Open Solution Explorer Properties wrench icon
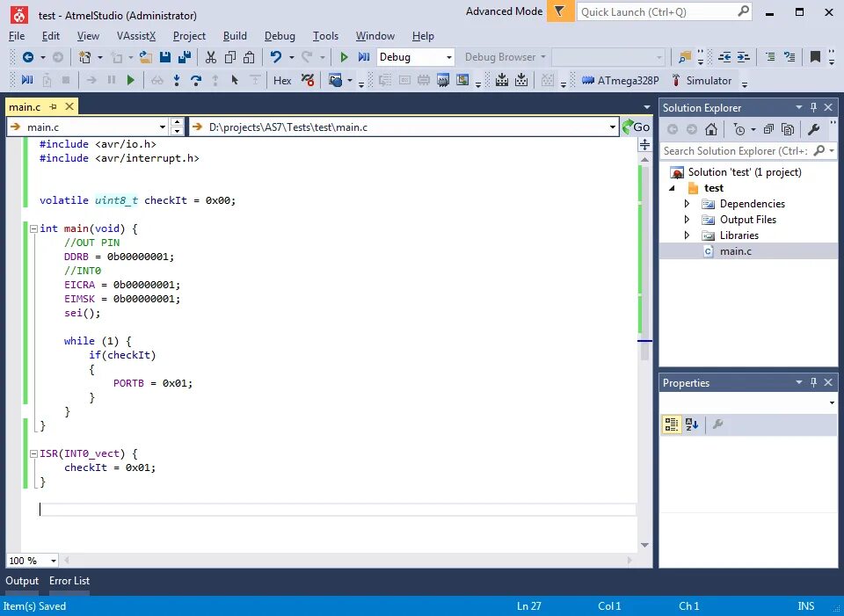The image size is (844, 616). coord(814,129)
